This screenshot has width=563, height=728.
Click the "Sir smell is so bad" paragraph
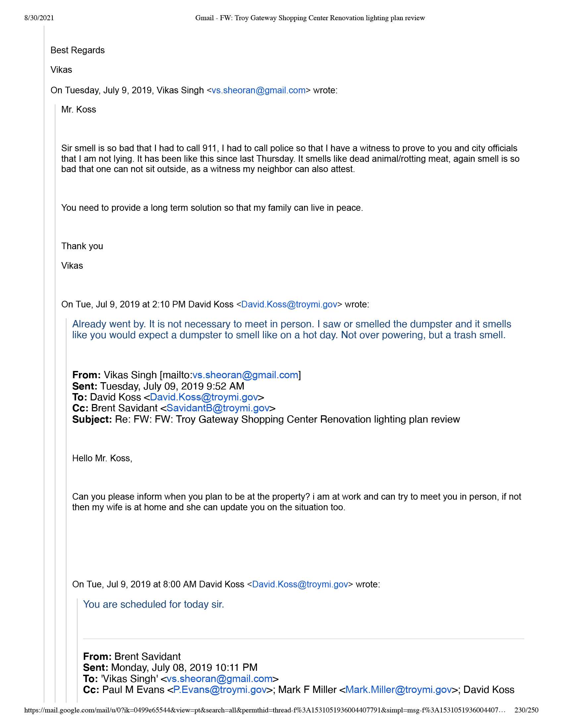coord(290,159)
